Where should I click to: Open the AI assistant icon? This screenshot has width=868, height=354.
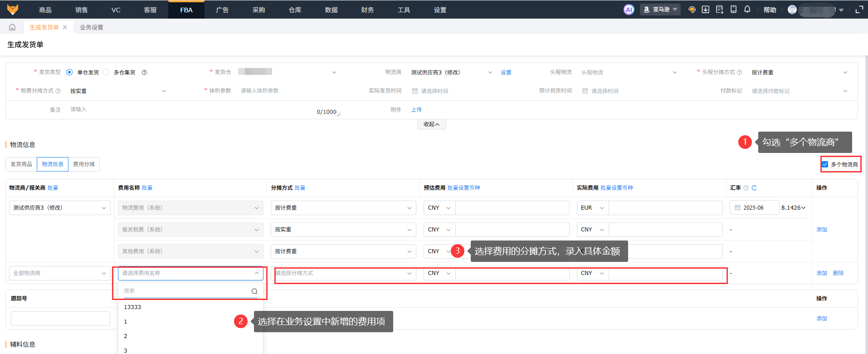629,10
